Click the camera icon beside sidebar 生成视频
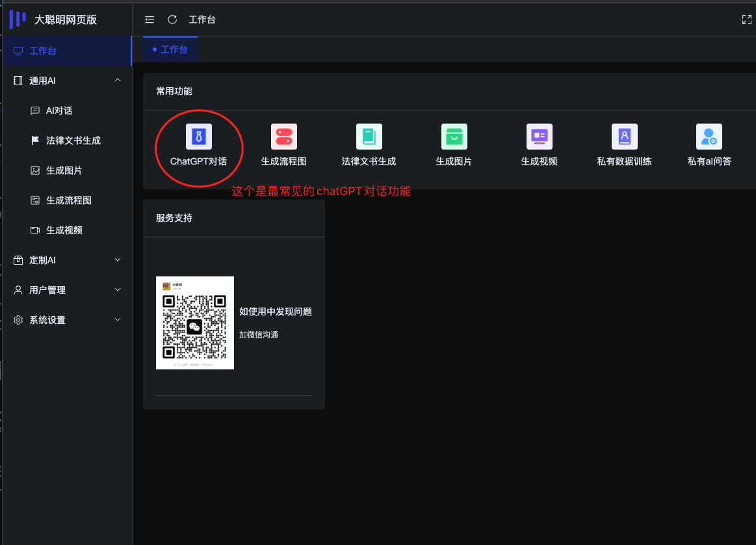This screenshot has height=545, width=756. coord(35,230)
